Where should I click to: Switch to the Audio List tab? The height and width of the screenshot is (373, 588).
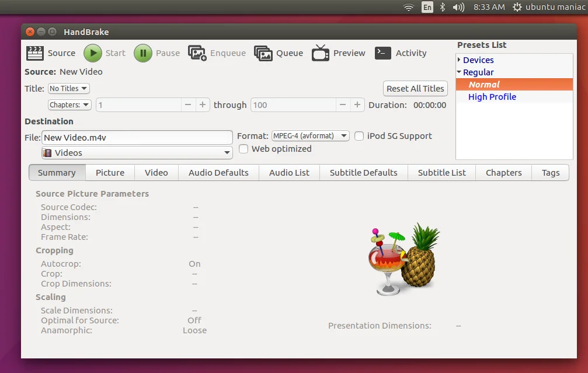pos(289,173)
